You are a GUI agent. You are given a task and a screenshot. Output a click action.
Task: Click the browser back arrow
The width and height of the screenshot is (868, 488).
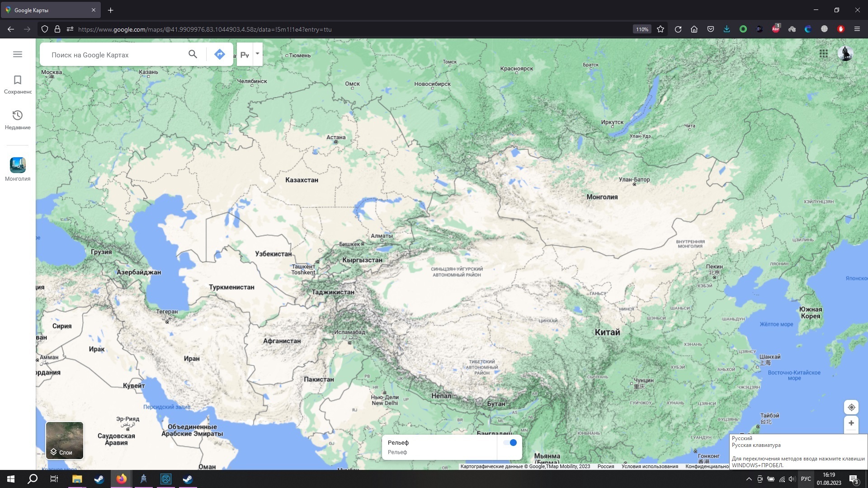tap(11, 29)
